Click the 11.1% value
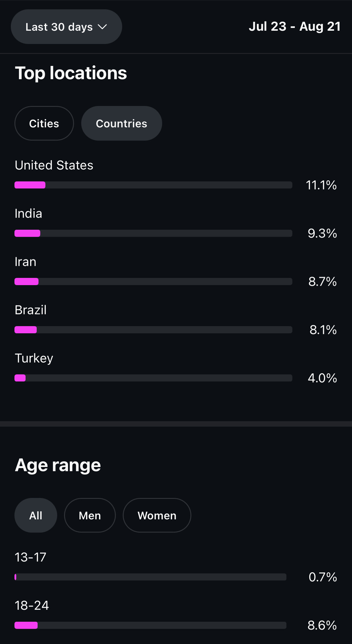Image resolution: width=352 pixels, height=644 pixels. tap(321, 185)
